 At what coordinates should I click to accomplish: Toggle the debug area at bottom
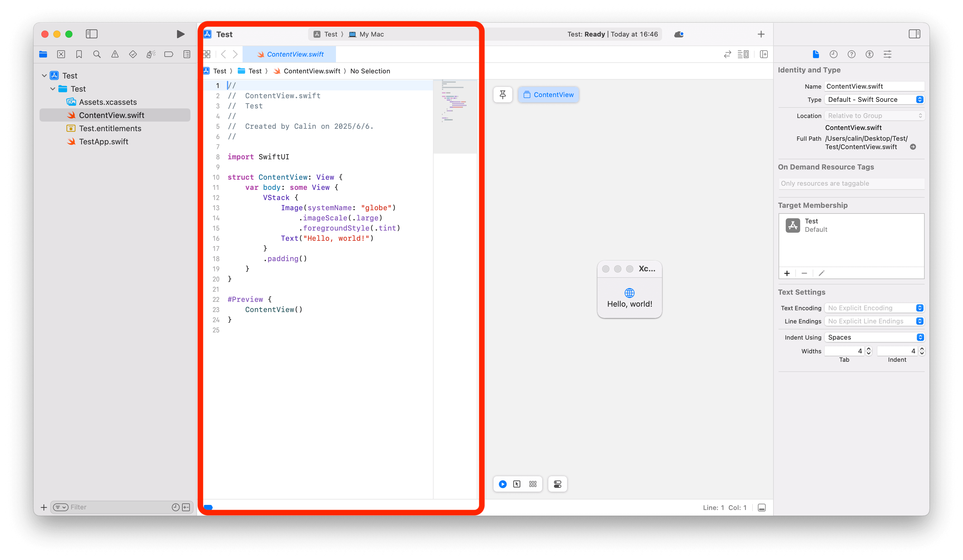point(761,508)
